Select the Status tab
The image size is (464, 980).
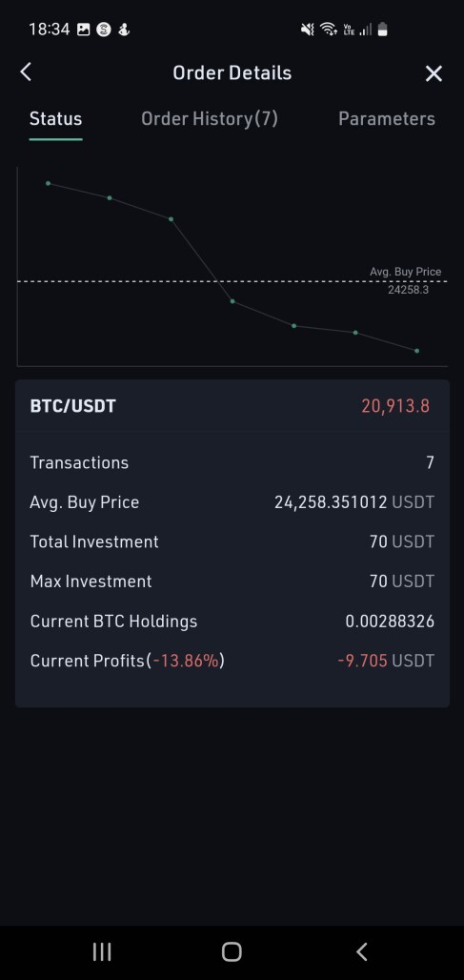(55, 119)
